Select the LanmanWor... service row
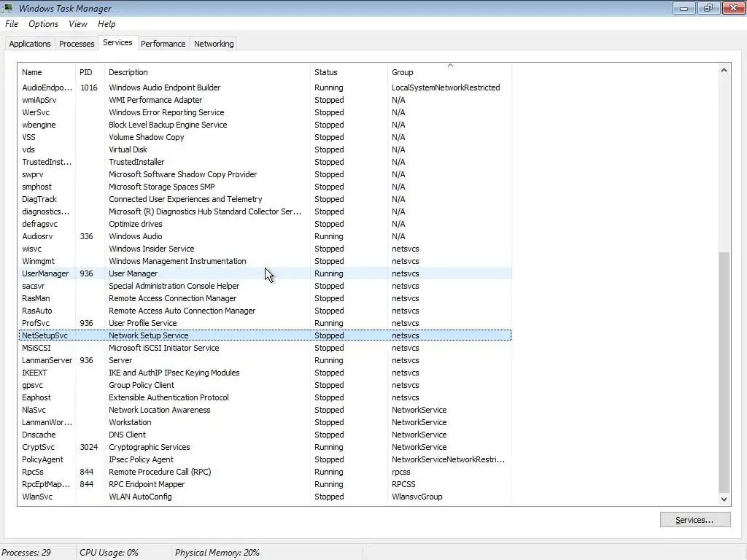747x560 pixels. click(x=265, y=422)
